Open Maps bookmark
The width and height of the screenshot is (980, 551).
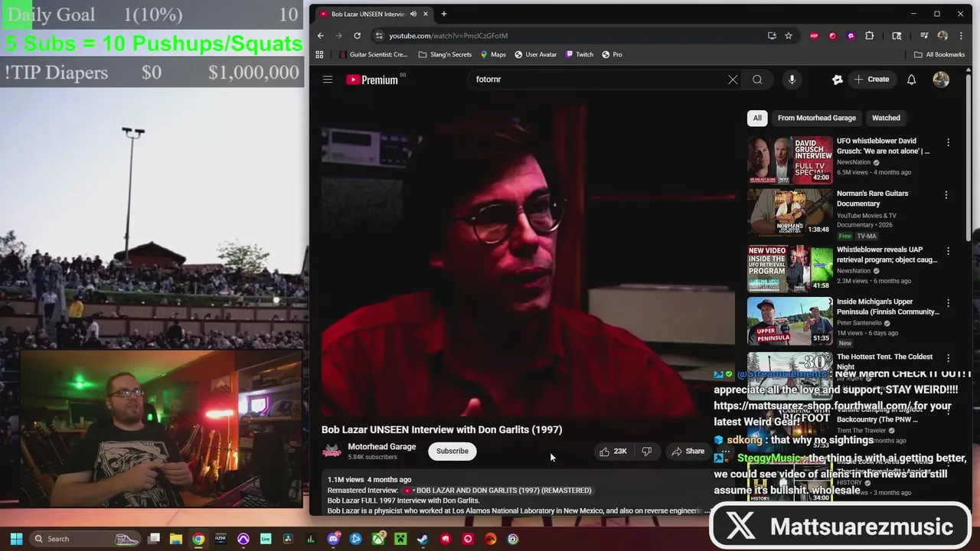pyautogui.click(x=493, y=54)
